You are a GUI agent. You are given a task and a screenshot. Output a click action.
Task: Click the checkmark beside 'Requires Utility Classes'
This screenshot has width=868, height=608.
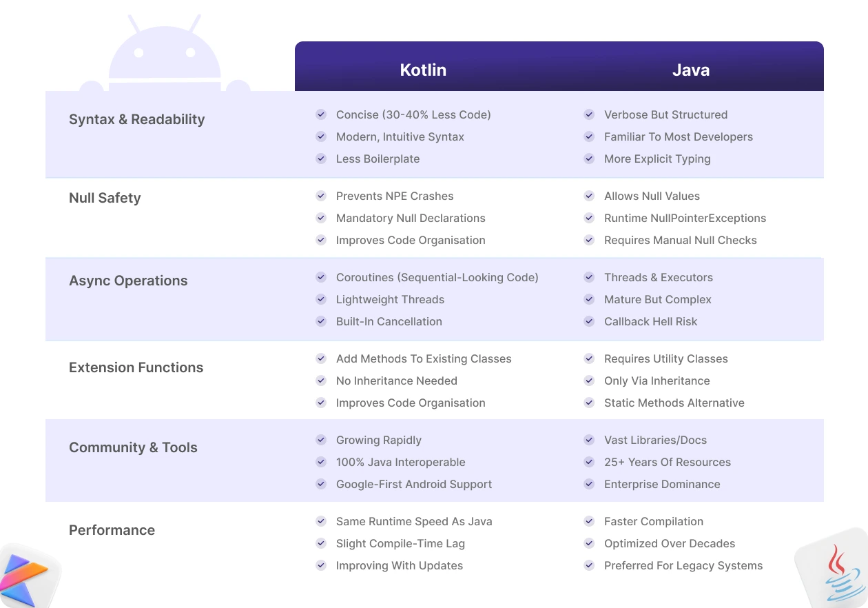[x=589, y=358]
